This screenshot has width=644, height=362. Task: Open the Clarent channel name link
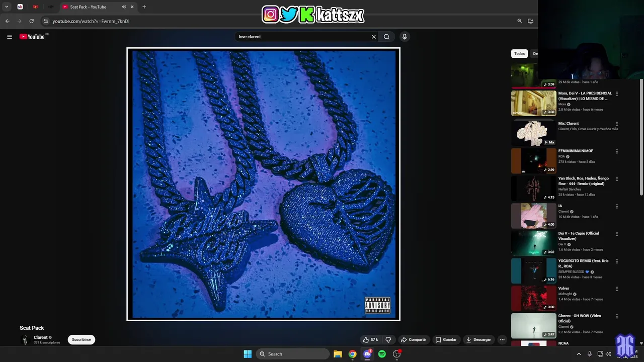point(40,337)
